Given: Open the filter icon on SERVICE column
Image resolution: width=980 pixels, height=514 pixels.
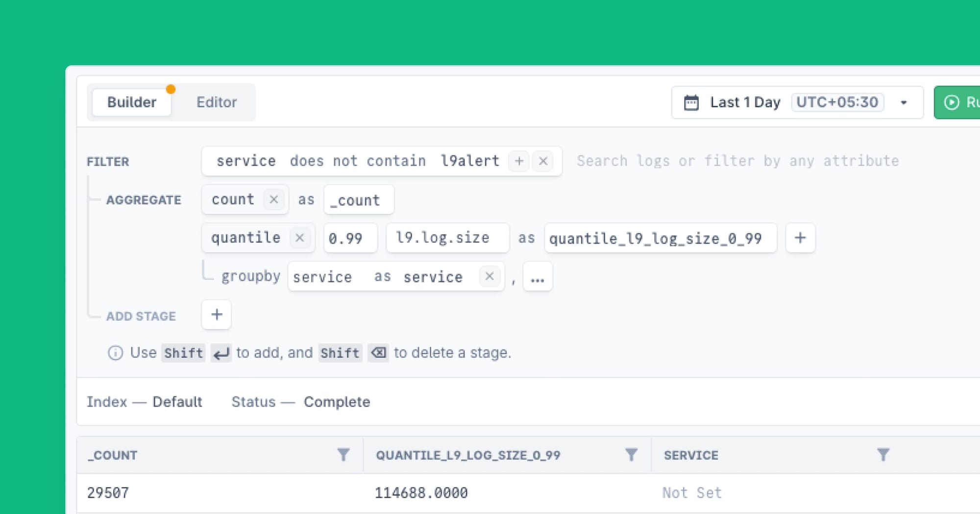Looking at the screenshot, I should [x=882, y=455].
